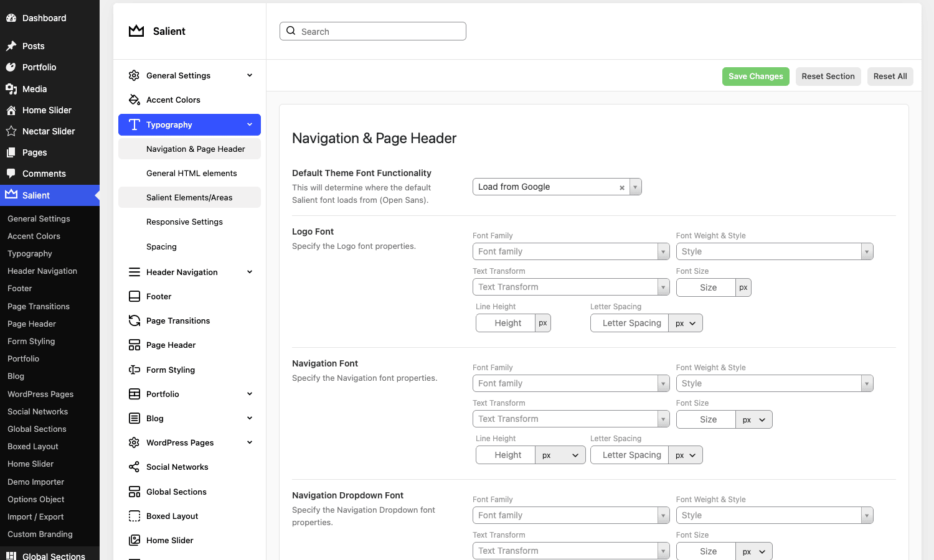The image size is (934, 560).
Task: Open Logo Font Text Transform dropdown
Action: point(571,287)
